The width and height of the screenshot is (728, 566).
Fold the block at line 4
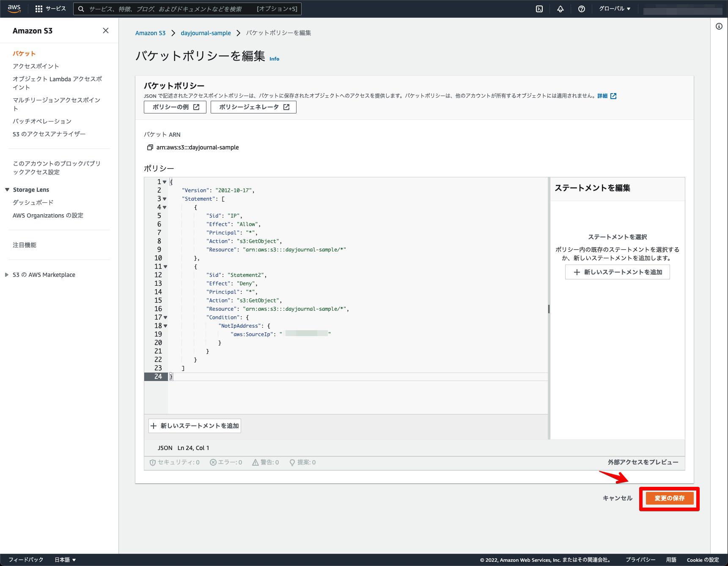pos(165,207)
